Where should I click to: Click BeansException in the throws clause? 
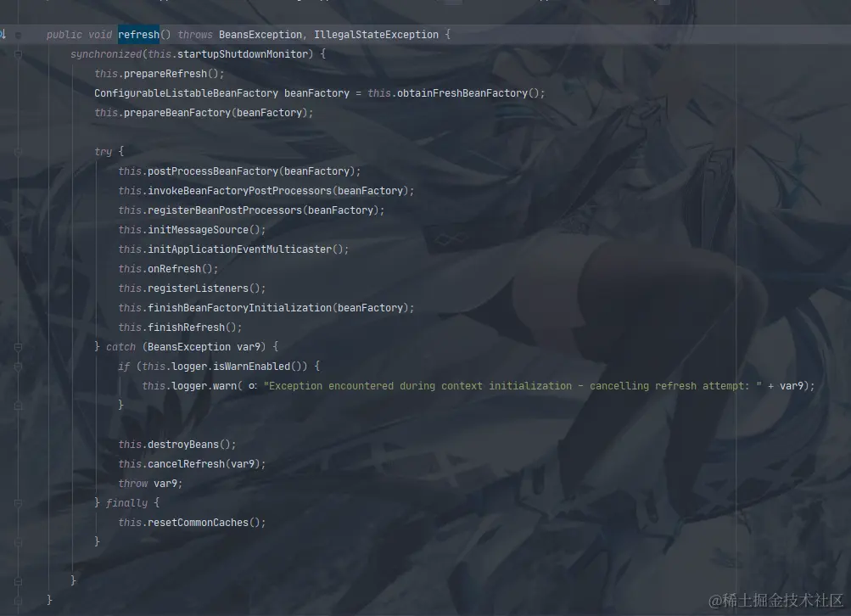[260, 35]
